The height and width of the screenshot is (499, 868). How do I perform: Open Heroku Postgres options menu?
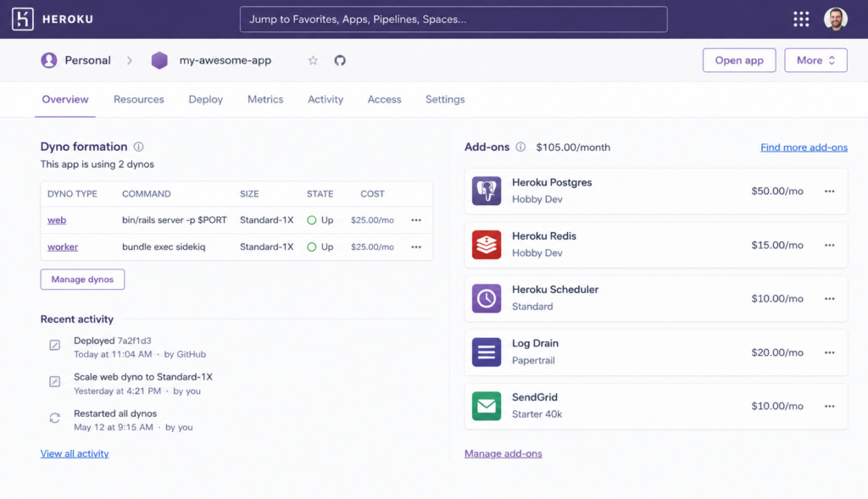[x=829, y=191]
